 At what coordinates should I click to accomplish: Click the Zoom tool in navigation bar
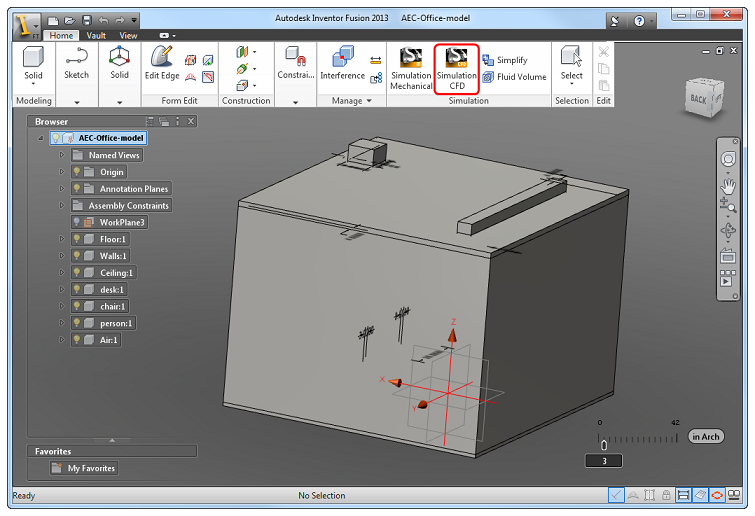click(728, 206)
